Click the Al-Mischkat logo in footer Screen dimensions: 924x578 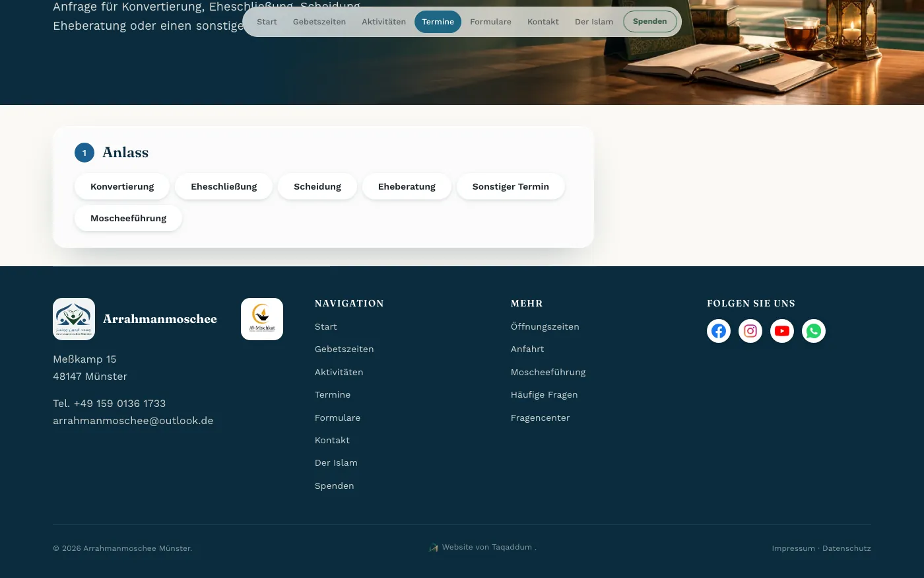coord(262,319)
